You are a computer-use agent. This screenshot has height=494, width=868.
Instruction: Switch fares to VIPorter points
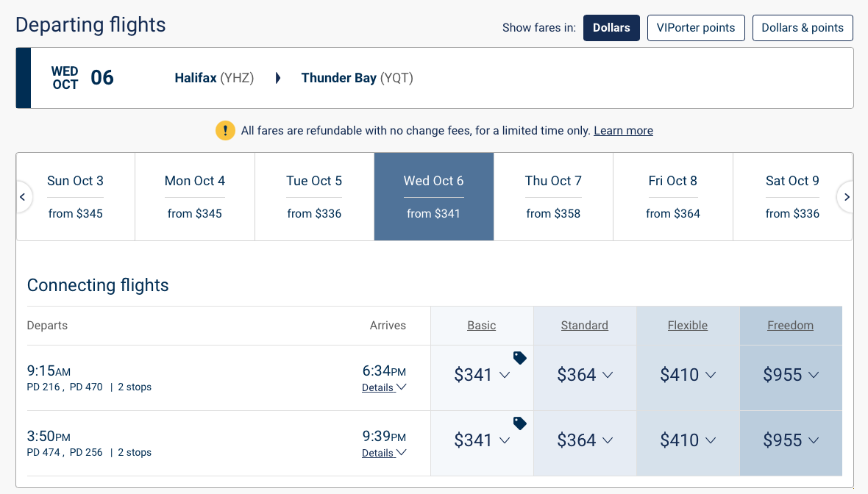(696, 28)
